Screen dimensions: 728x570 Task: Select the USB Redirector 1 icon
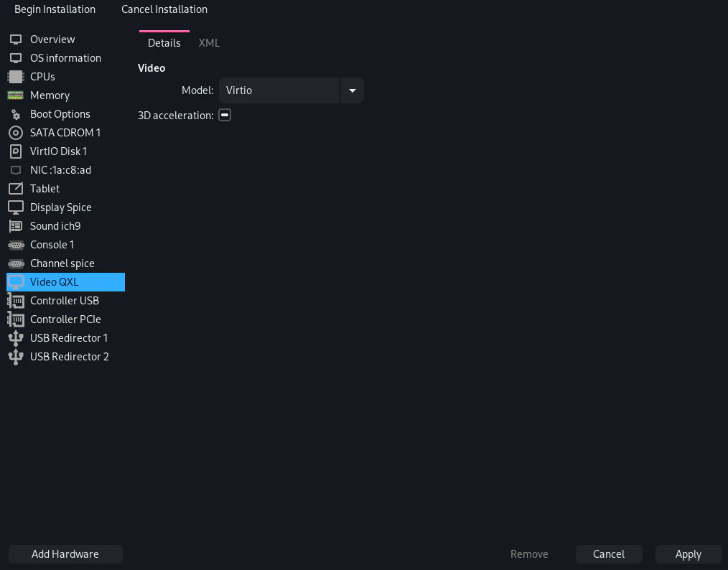click(16, 338)
